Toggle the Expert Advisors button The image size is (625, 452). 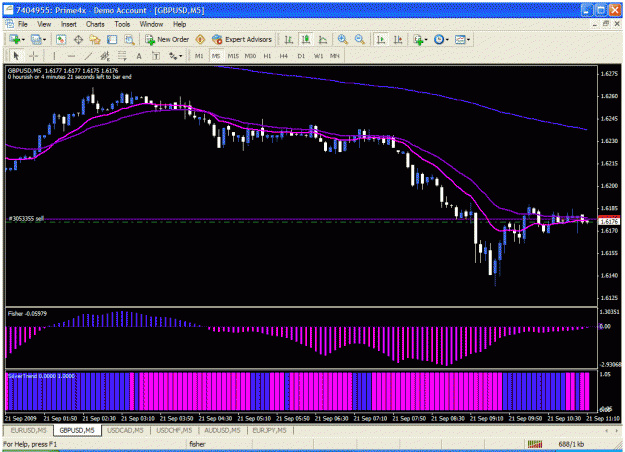click(x=242, y=39)
